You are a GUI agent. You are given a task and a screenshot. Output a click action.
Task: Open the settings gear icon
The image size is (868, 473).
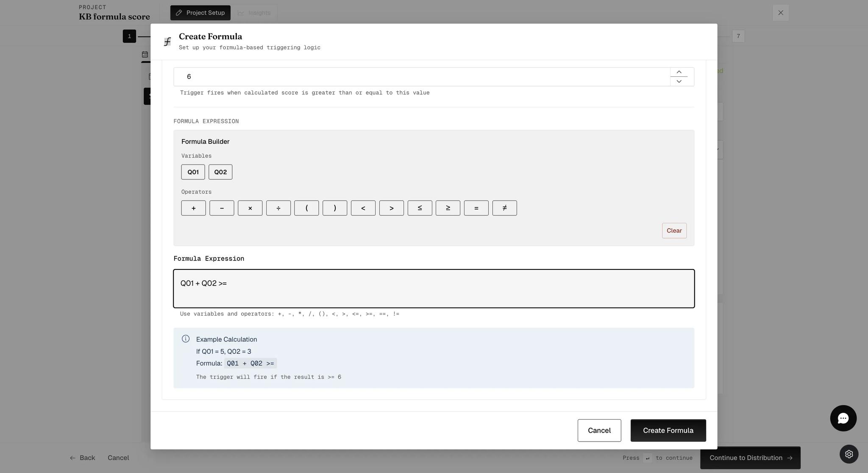coord(849,454)
